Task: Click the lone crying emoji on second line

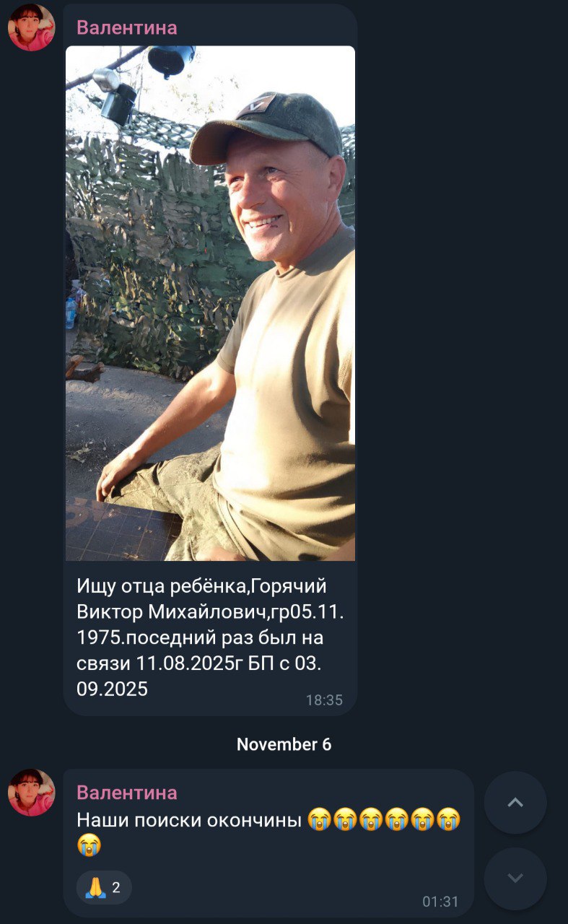Action: pyautogui.click(x=89, y=845)
